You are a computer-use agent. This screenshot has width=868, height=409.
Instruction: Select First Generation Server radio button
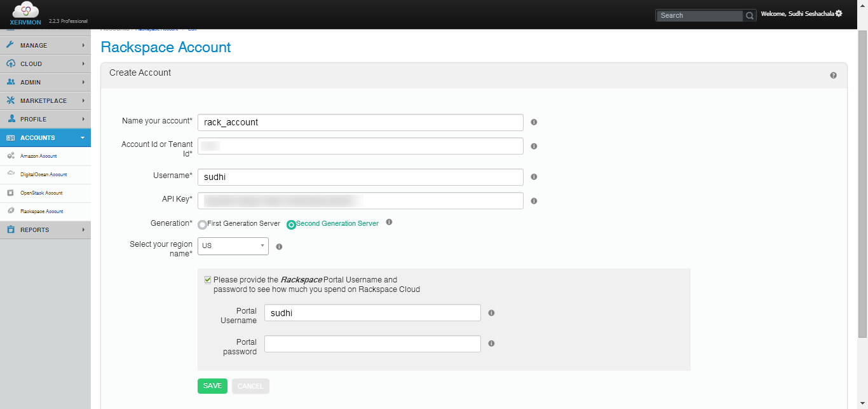(203, 225)
